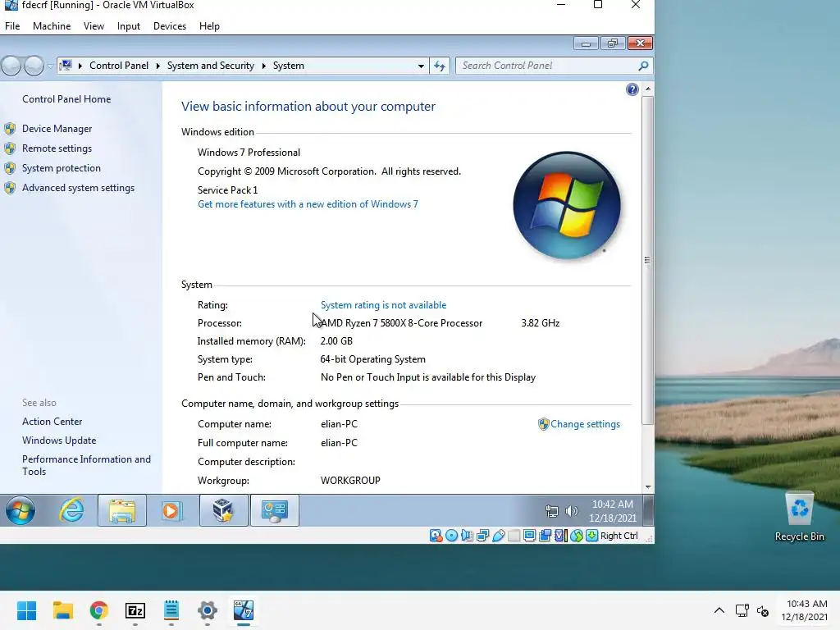Open the View menu
Screen dimensions: 840x630
94,25
